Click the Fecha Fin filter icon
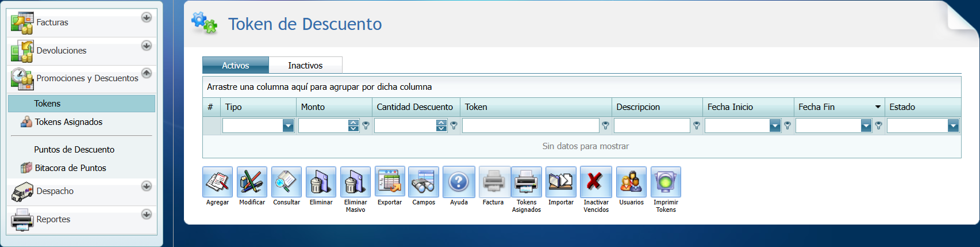The image size is (980, 247). click(878, 126)
